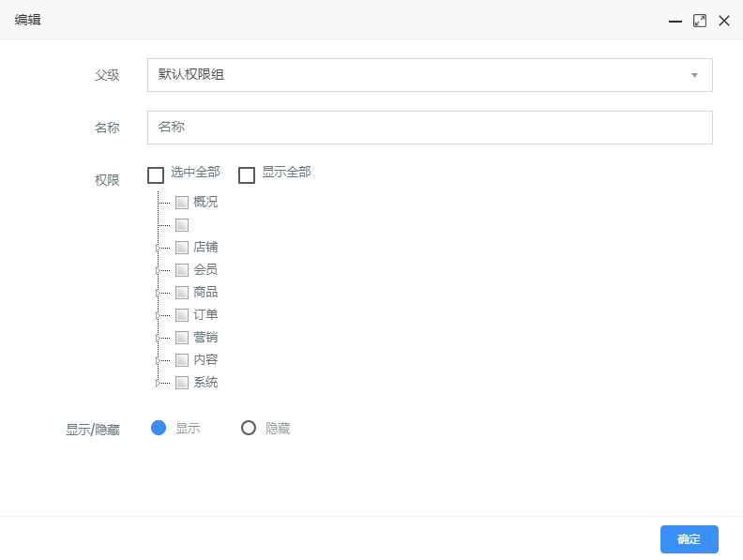Select the 系统 tree item label
Screen dimensions: 743x560
[205, 383]
